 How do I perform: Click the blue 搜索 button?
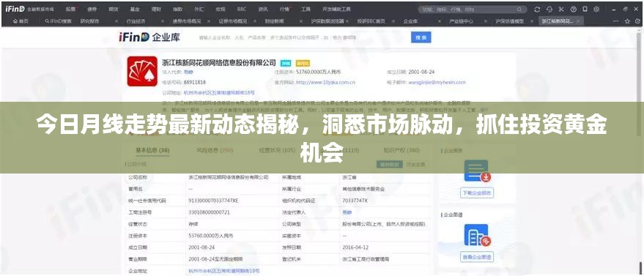point(421,38)
